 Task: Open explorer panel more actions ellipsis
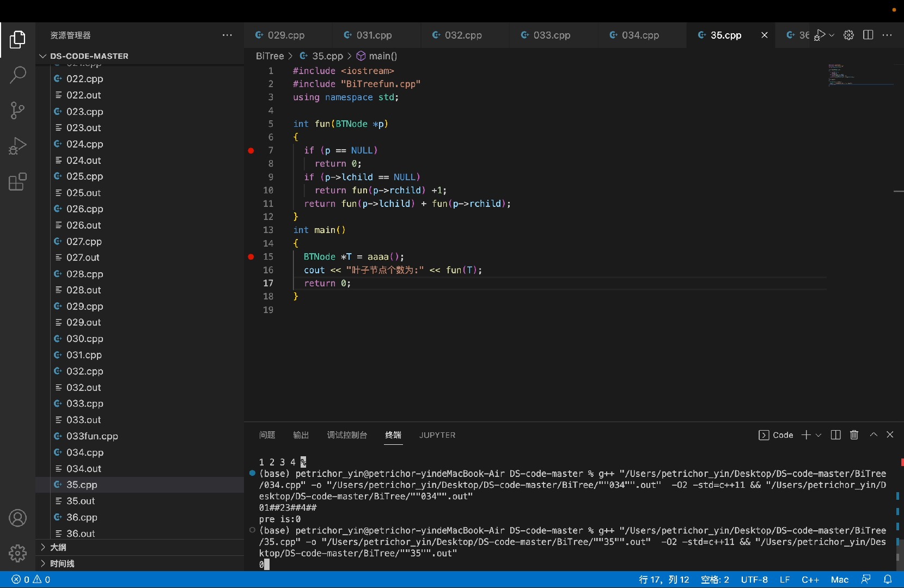tap(227, 35)
